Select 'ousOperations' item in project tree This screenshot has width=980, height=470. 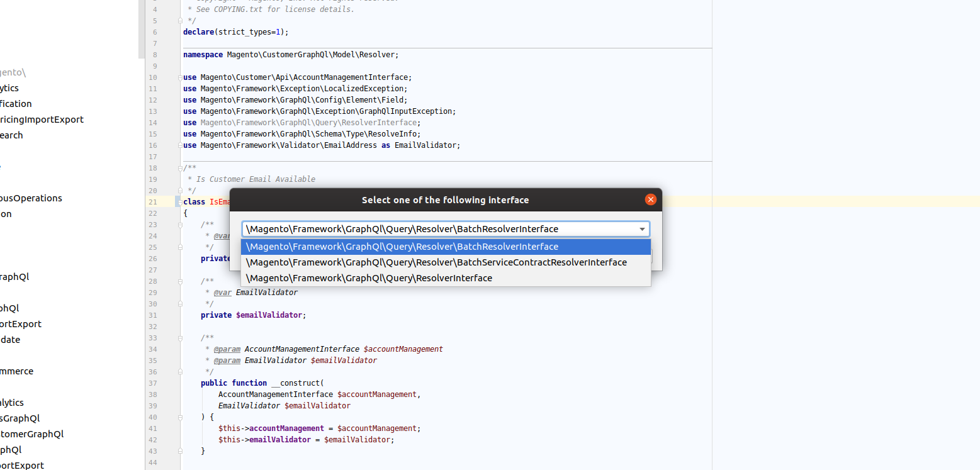pyautogui.click(x=31, y=198)
